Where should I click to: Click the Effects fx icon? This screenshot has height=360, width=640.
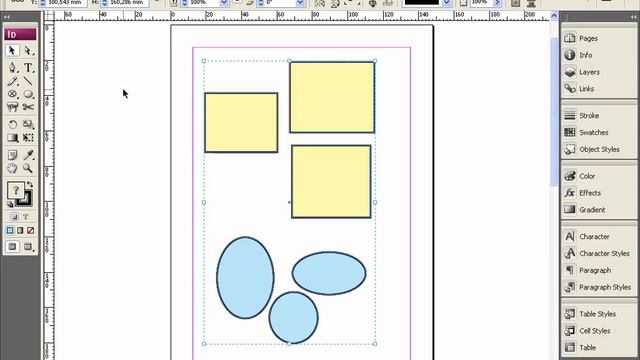(x=570, y=193)
